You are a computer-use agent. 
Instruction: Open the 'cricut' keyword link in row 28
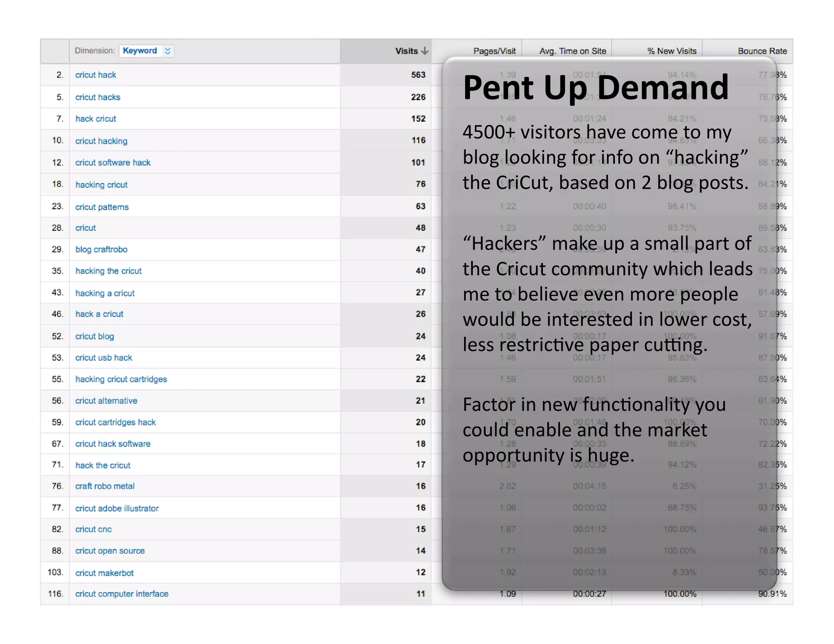point(86,228)
